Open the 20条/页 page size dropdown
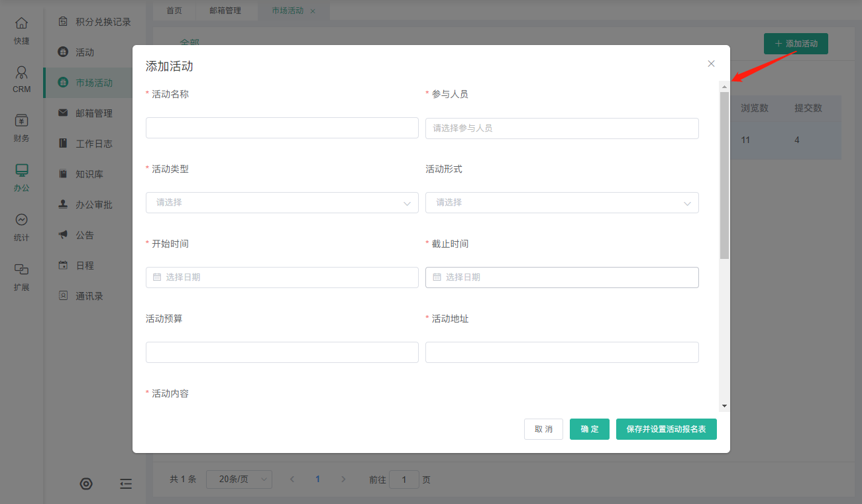Viewport: 862px width, 504px height. 239,479
